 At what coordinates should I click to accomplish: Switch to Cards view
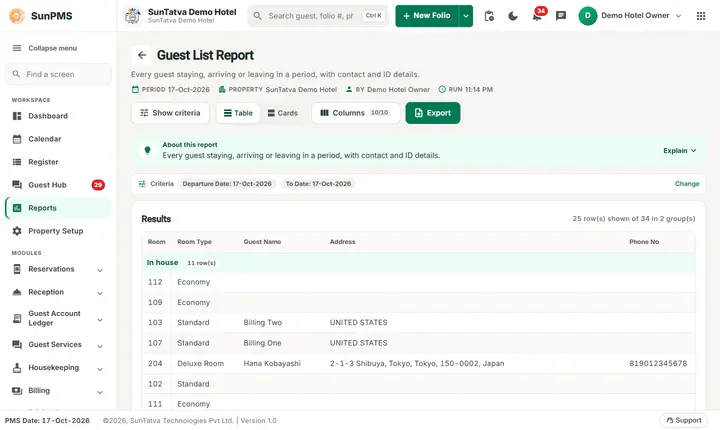coord(282,113)
